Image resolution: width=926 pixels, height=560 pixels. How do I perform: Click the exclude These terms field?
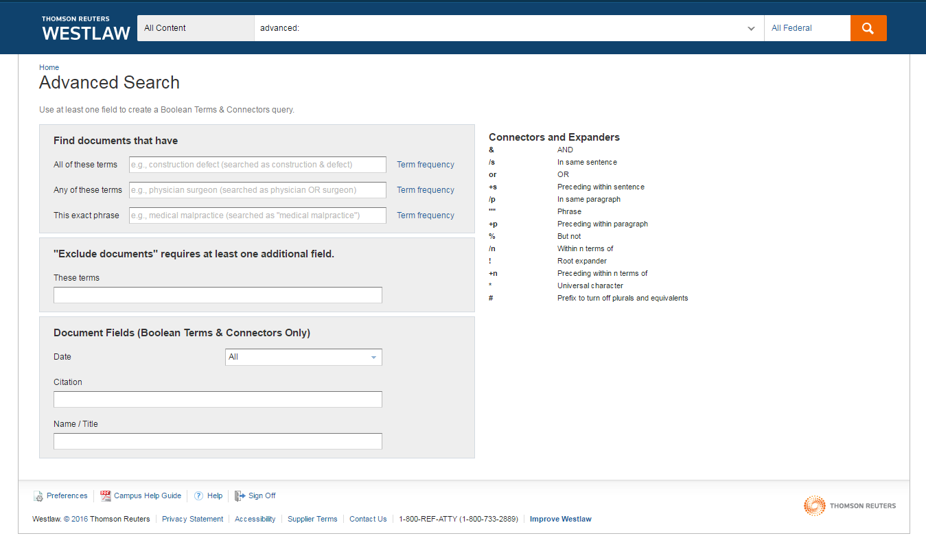[218, 295]
